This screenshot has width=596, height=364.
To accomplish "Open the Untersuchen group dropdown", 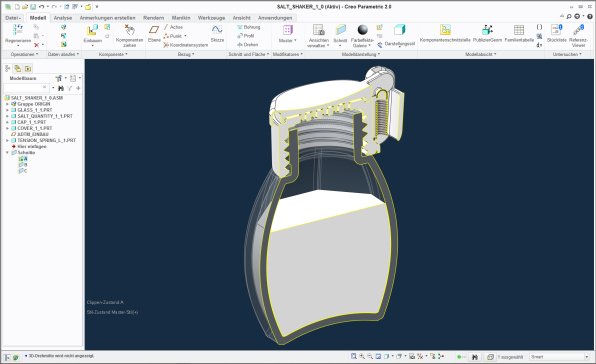I will point(567,54).
